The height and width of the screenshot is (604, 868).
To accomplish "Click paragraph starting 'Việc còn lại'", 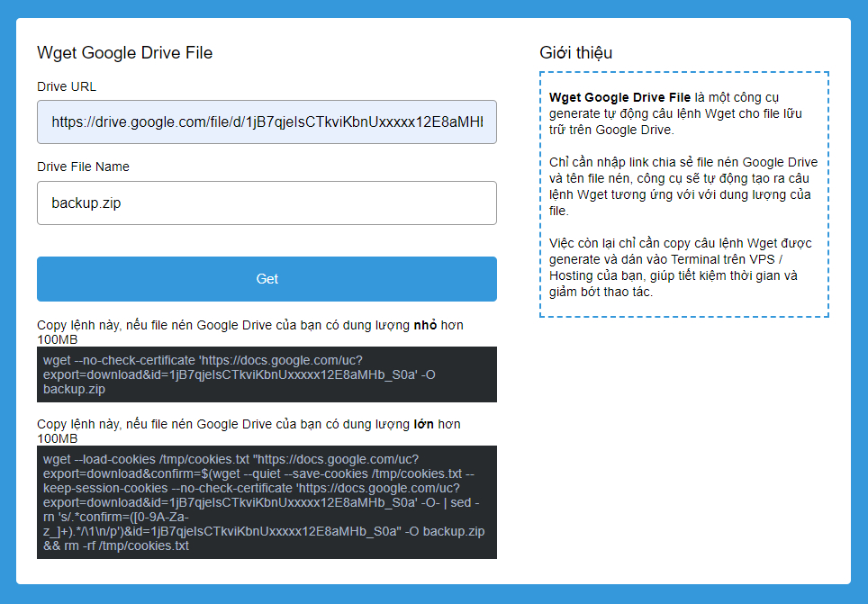I will point(681,267).
